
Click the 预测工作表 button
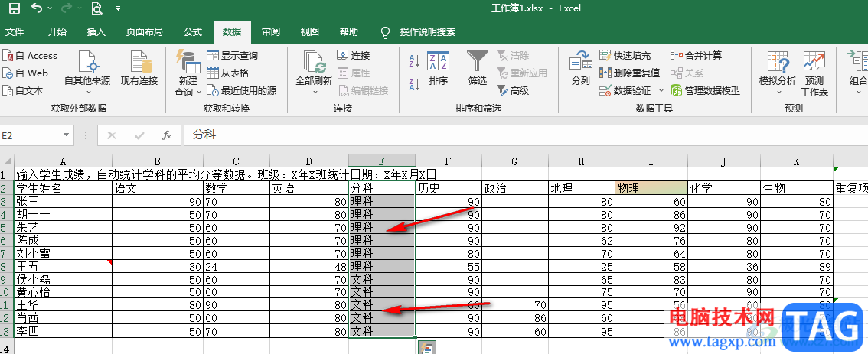[x=814, y=74]
